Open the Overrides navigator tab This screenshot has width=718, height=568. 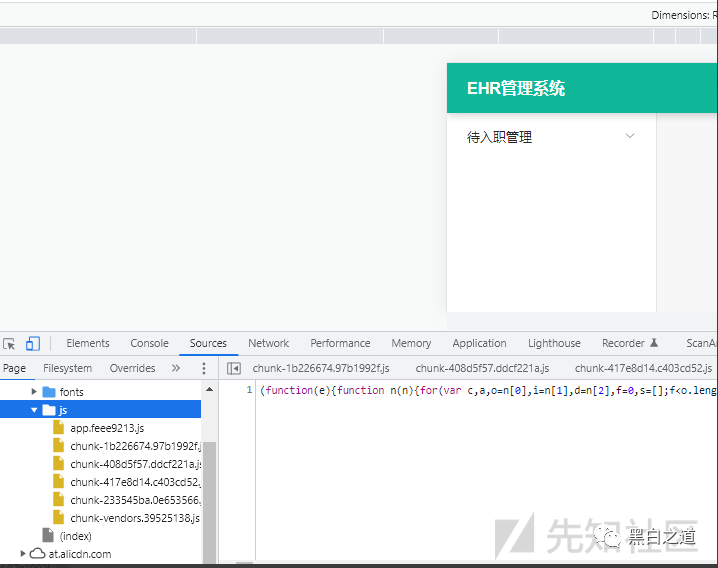(x=132, y=368)
